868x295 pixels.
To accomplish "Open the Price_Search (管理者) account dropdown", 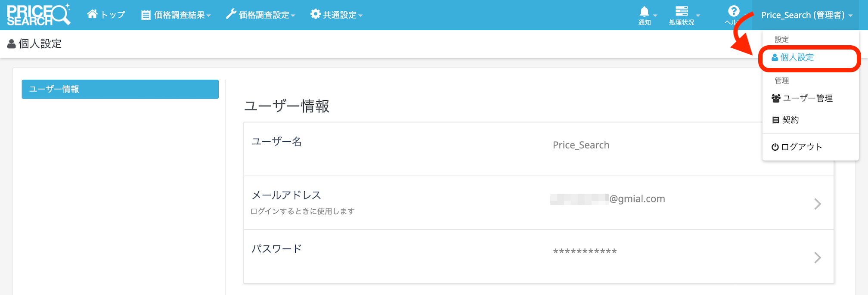I will (x=806, y=15).
